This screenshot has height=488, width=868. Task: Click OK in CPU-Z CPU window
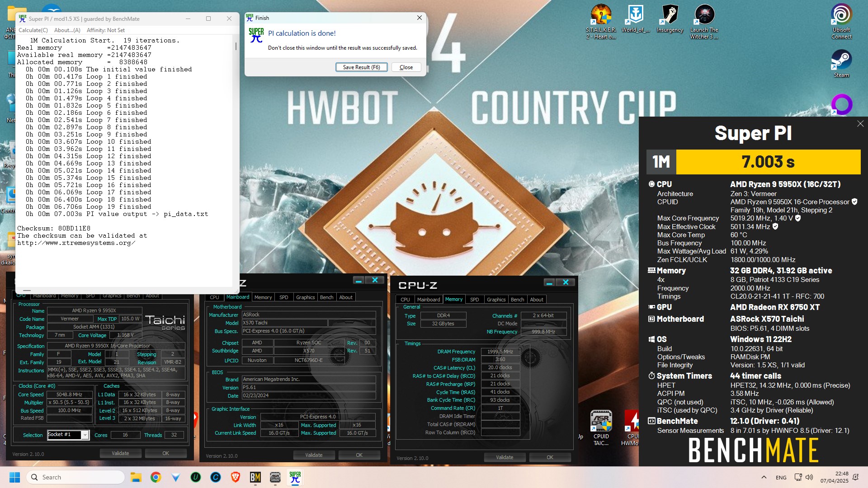[x=166, y=453]
